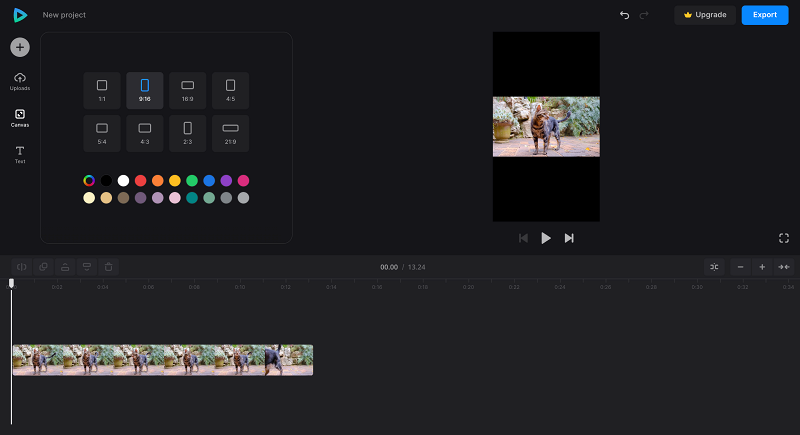Viewport: 800px width, 435px height.
Task: Choose the lavender background color
Action: click(158, 198)
